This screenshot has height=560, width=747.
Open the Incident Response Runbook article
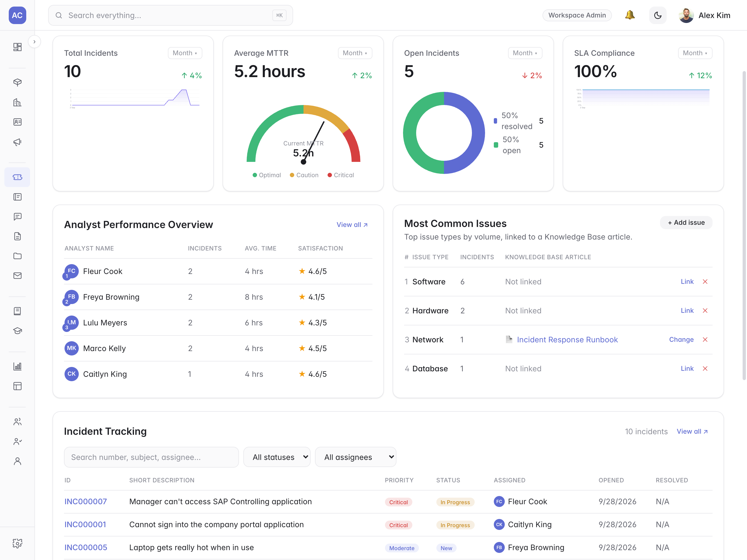[x=567, y=340]
